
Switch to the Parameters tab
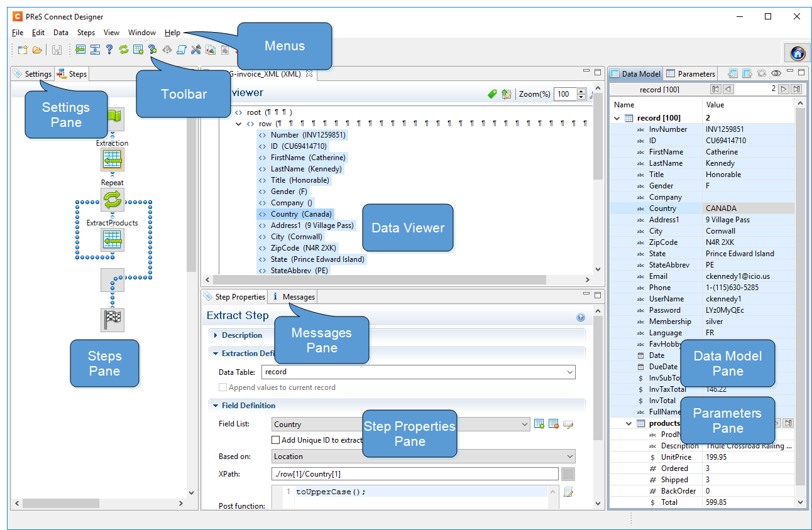[x=691, y=74]
